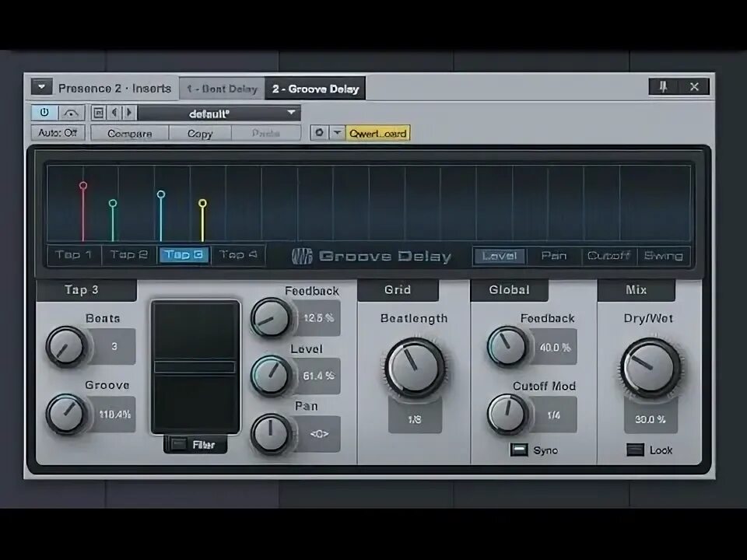Screen dimensions: 747x560
Task: Click the tap Pan knob
Action: coord(271,434)
